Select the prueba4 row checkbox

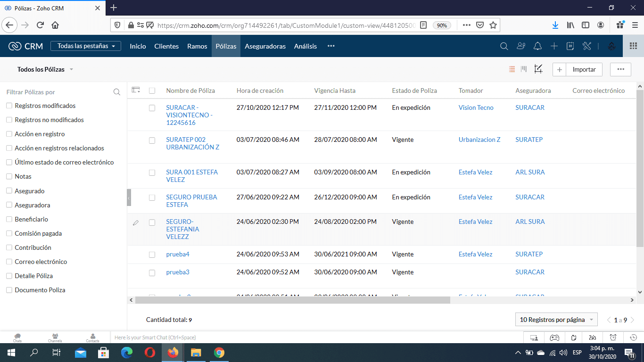pyautogui.click(x=152, y=255)
